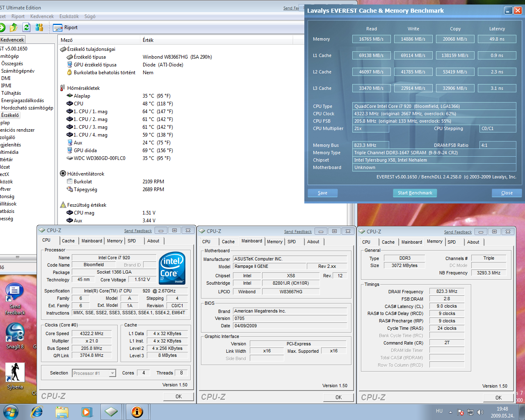Select Túlhajtás in the tree

[x=11, y=93]
